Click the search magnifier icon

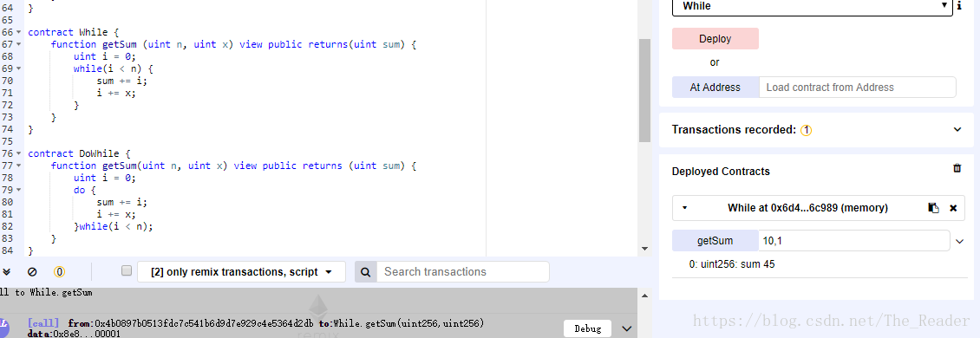click(x=366, y=272)
